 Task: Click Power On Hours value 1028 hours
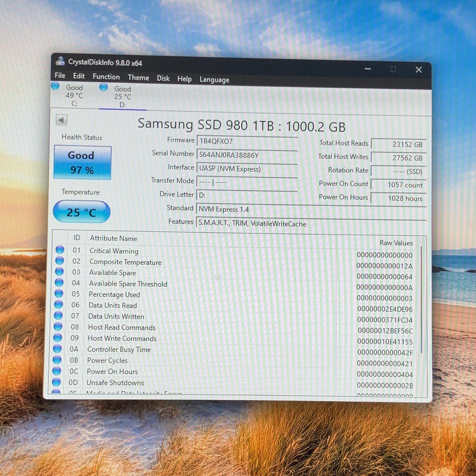(399, 199)
